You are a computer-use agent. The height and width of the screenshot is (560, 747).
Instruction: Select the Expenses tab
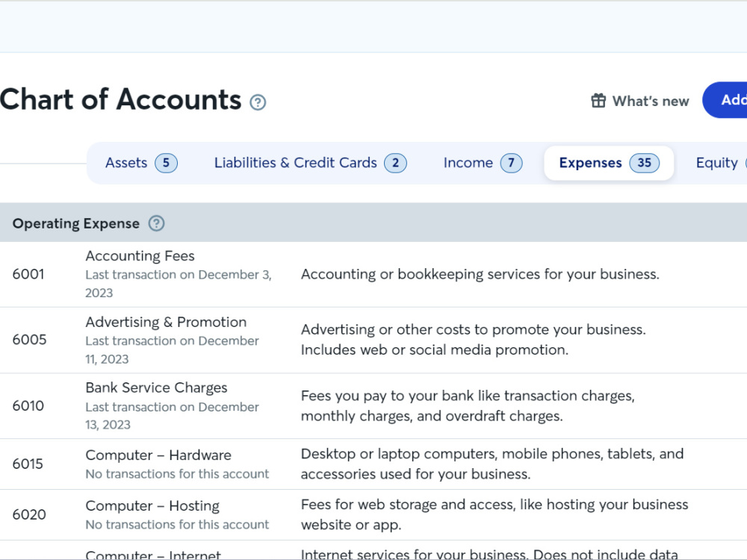click(609, 163)
